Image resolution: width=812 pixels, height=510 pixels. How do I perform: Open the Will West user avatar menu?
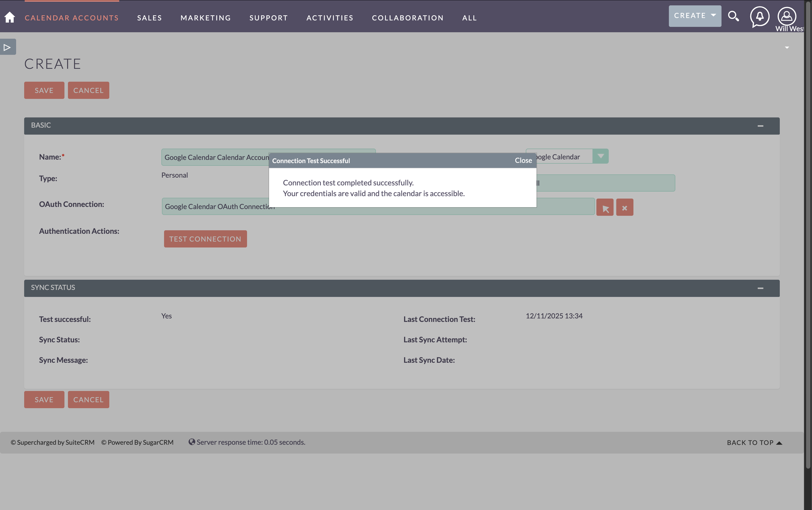click(786, 16)
